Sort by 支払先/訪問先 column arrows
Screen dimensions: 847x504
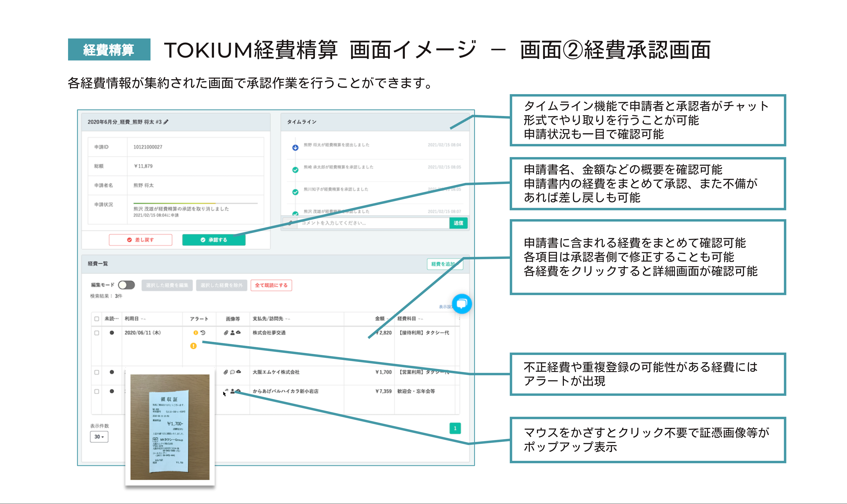point(288,319)
